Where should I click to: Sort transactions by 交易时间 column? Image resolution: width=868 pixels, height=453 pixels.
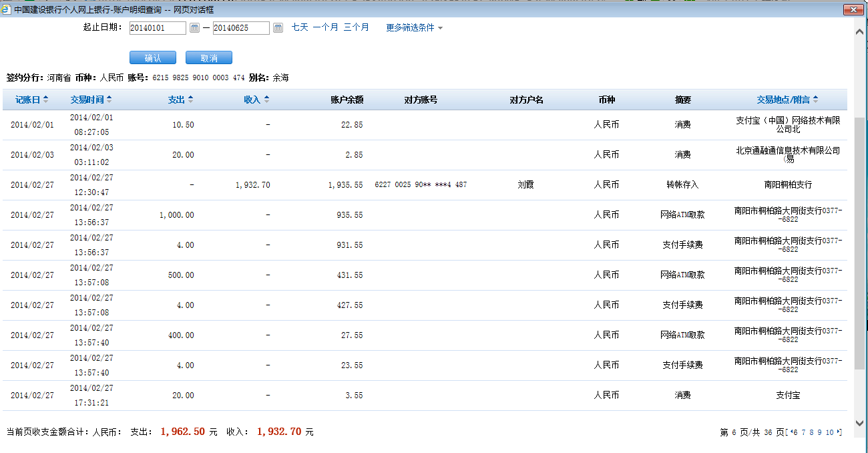[91, 100]
